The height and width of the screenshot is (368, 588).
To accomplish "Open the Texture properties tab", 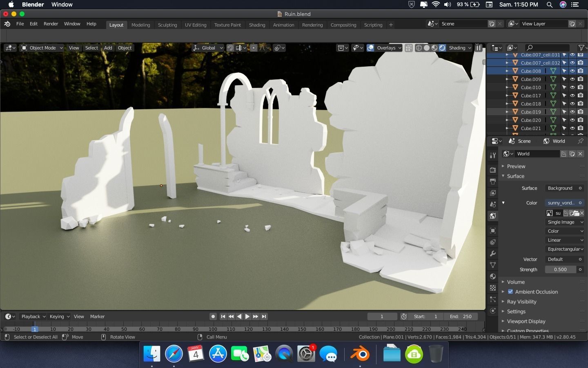I will [493, 288].
